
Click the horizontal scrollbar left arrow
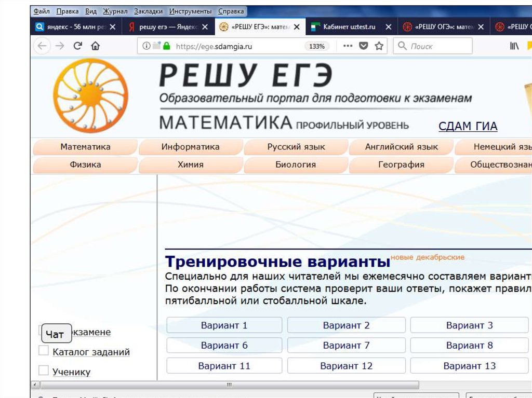[x=35, y=385]
